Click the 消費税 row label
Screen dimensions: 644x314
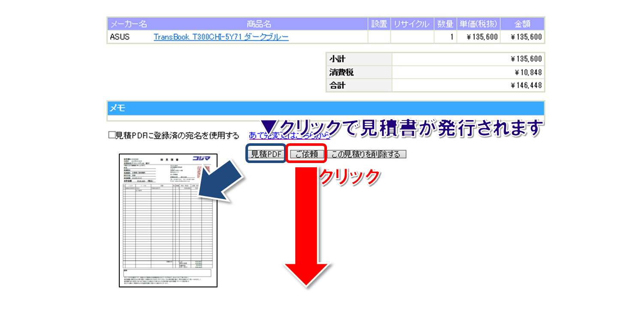[x=359, y=72]
